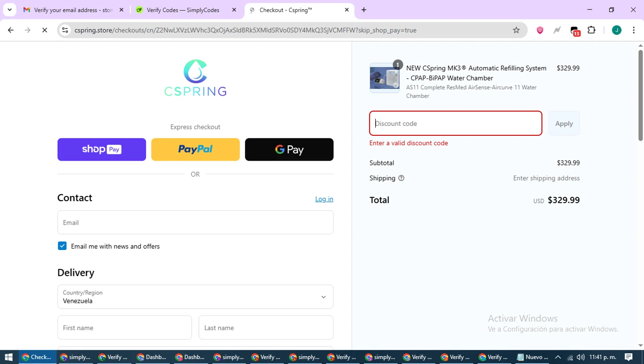Click the cspring.store URL in address bar
644x364 pixels.
coord(245,30)
